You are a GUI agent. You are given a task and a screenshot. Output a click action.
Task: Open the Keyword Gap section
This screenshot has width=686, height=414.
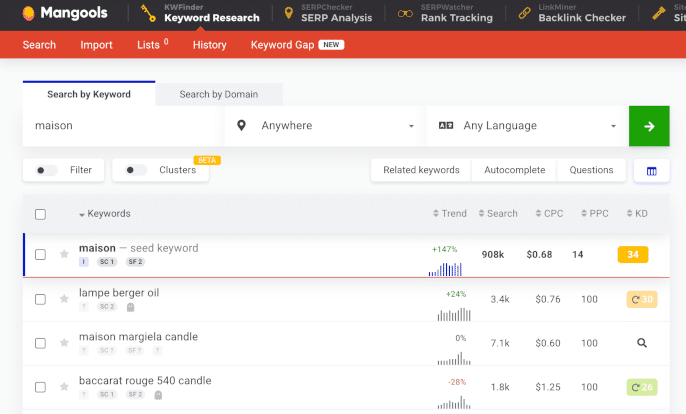(x=298, y=45)
